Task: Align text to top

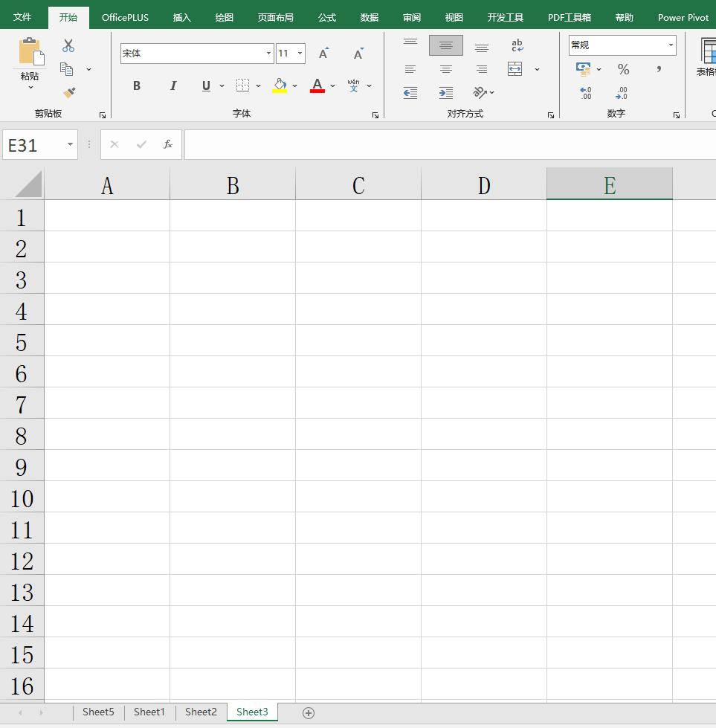Action: pyautogui.click(x=410, y=44)
